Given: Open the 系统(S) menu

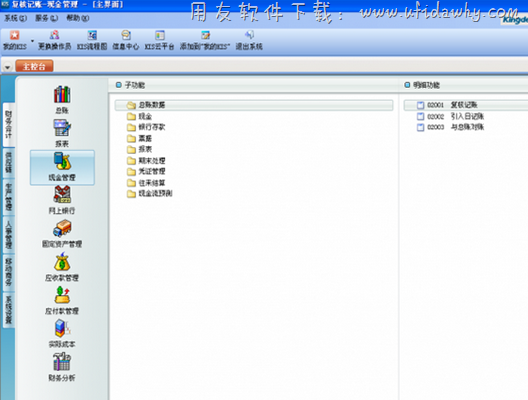Looking at the screenshot, I should pyautogui.click(x=15, y=18).
